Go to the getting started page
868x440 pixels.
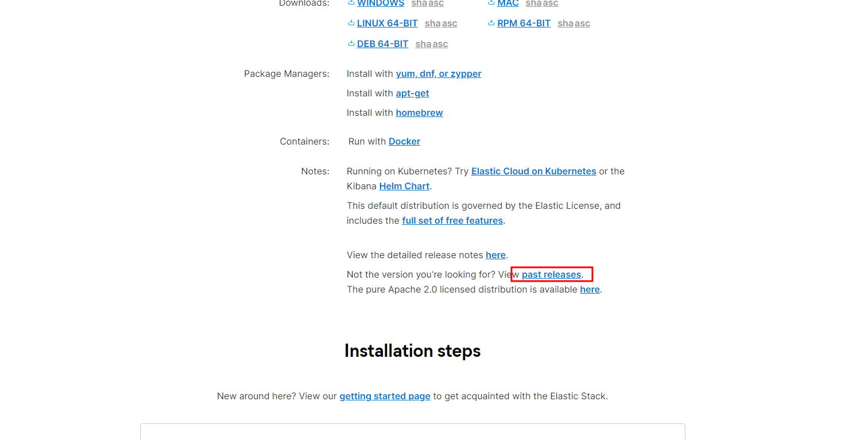[385, 396]
